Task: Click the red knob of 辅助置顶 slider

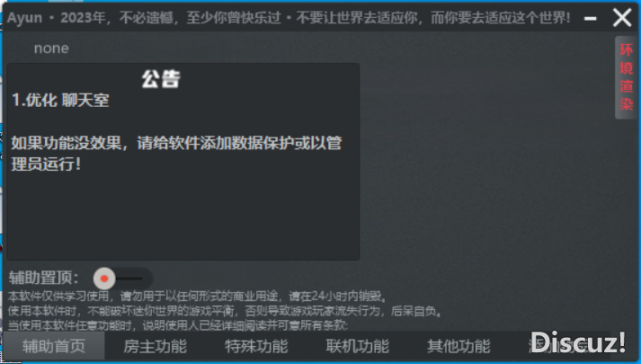Action: pos(104,279)
